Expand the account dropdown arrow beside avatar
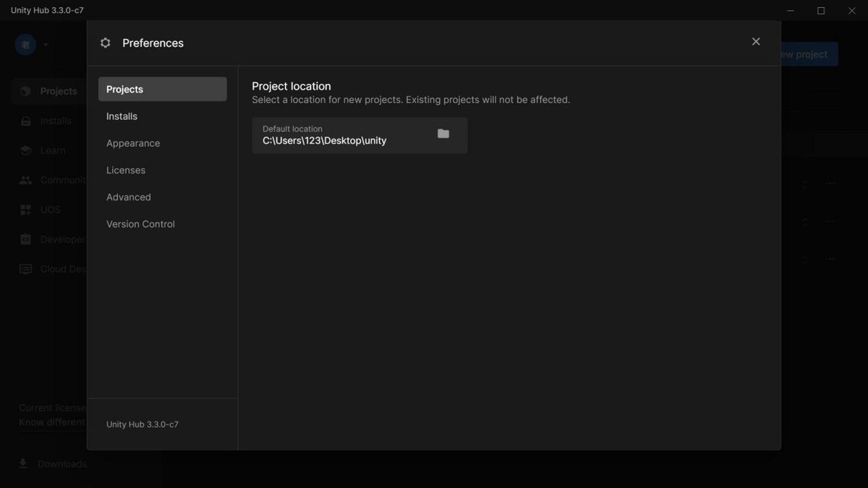 [x=46, y=45]
